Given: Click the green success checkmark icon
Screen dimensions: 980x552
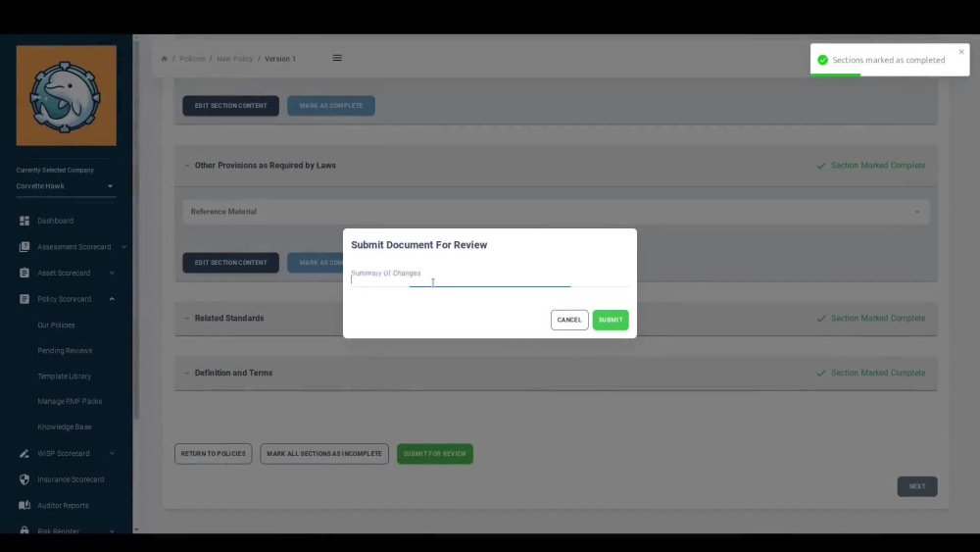Looking at the screenshot, I should (x=822, y=60).
